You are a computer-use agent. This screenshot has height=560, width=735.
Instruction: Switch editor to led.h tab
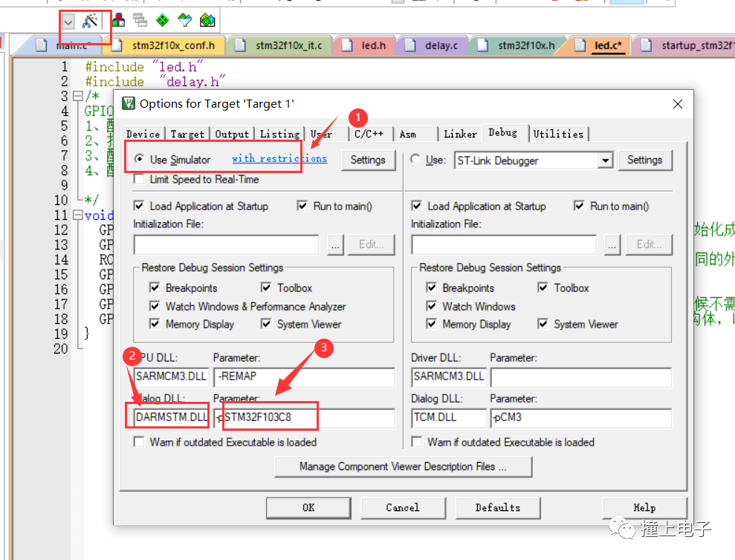pos(367,45)
